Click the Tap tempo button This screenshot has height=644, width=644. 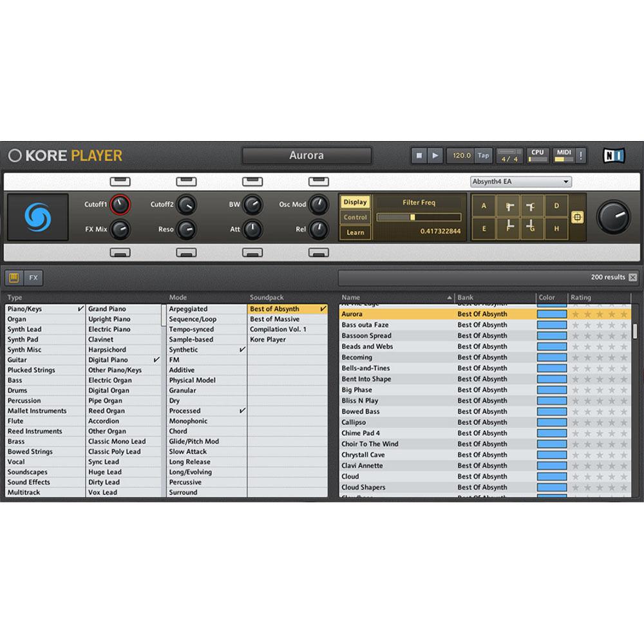[x=483, y=155]
